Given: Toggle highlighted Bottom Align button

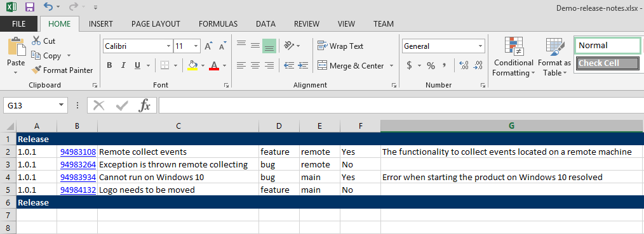Looking at the screenshot, I should tap(269, 46).
